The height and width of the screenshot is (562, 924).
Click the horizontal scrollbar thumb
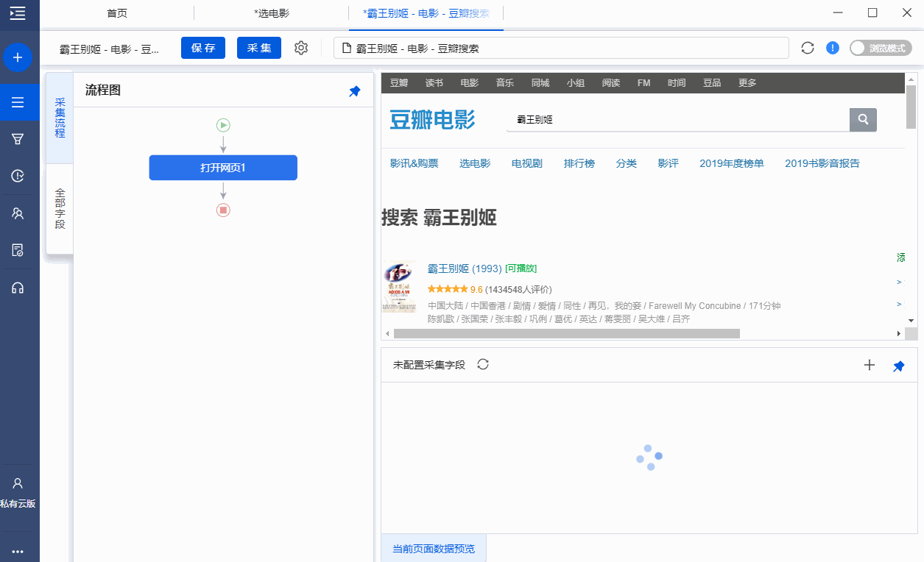tap(567, 333)
